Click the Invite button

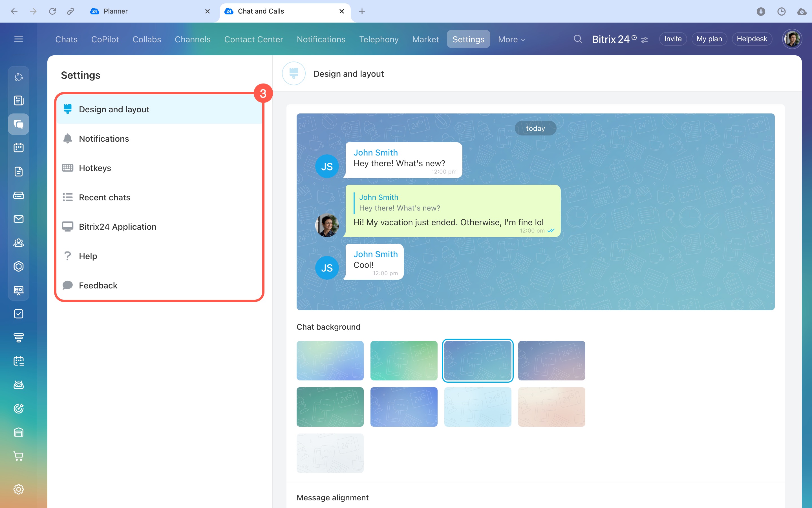tap(673, 39)
